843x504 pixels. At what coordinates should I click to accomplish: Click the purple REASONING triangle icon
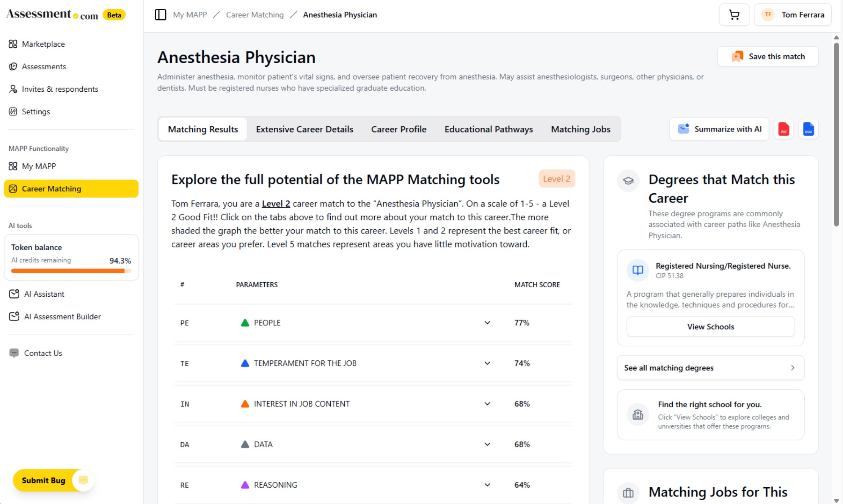245,485
